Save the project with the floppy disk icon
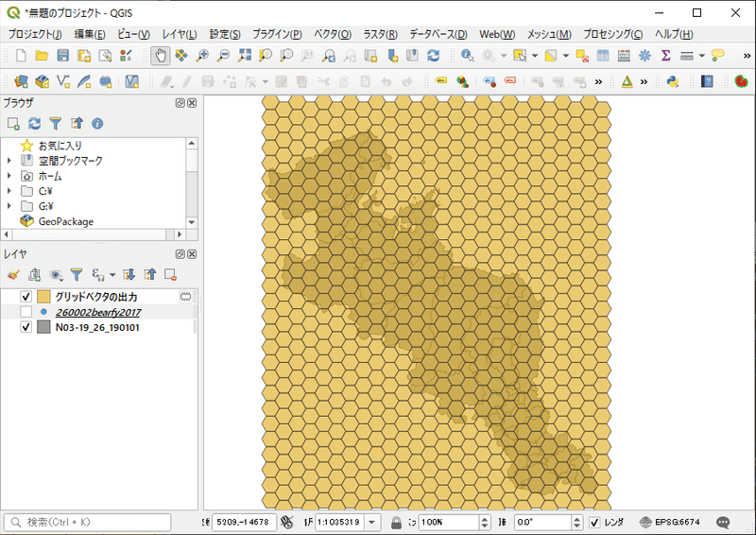The width and height of the screenshot is (756, 535). tap(63, 56)
